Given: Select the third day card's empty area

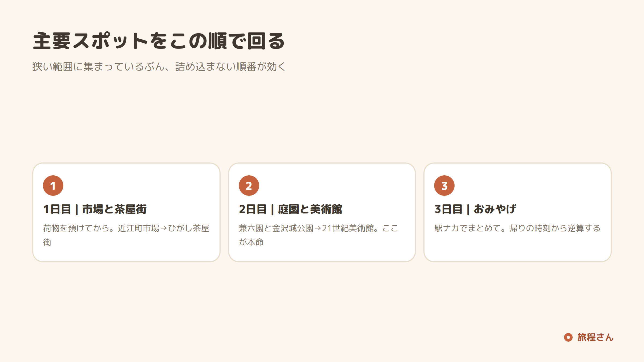Looking at the screenshot, I should [531, 185].
